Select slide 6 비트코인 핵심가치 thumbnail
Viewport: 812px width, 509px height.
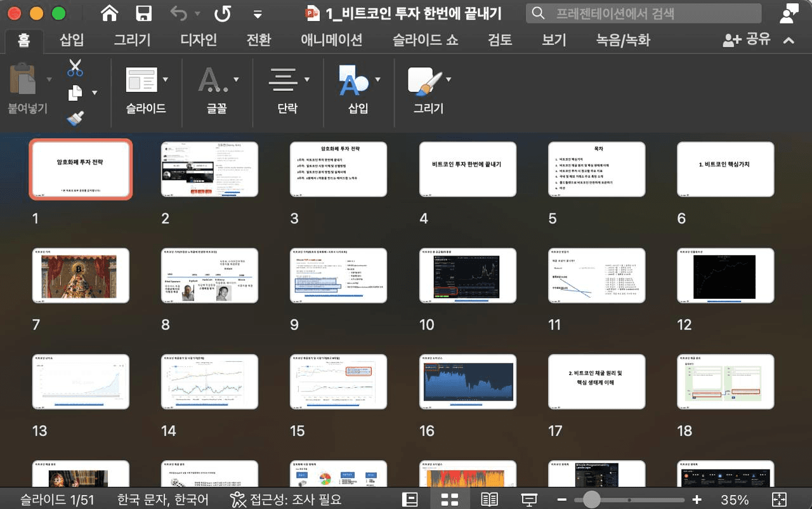(x=726, y=169)
